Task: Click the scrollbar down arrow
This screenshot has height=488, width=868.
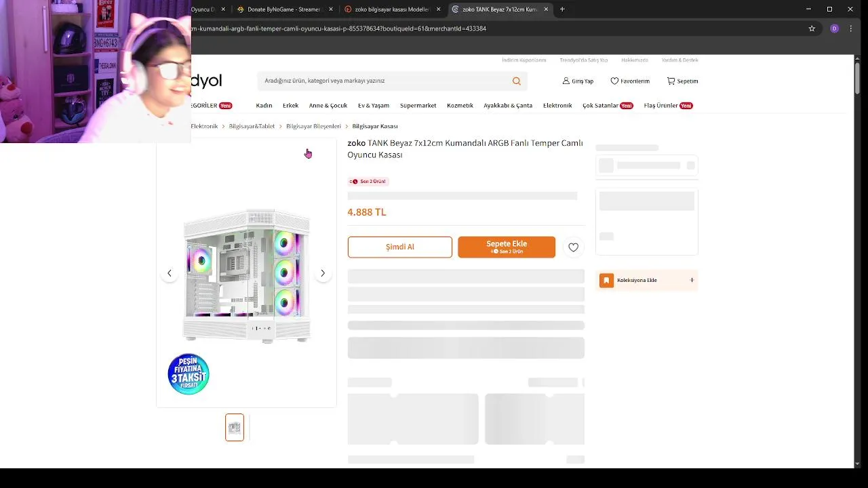Action: (858, 464)
